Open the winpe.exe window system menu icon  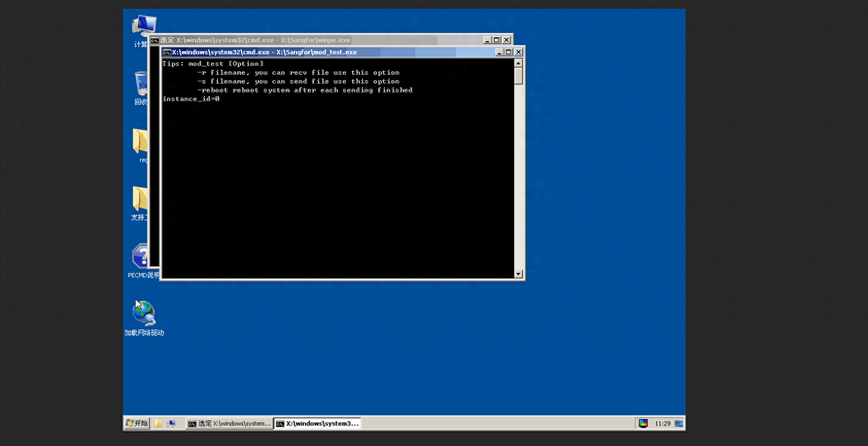click(155, 40)
